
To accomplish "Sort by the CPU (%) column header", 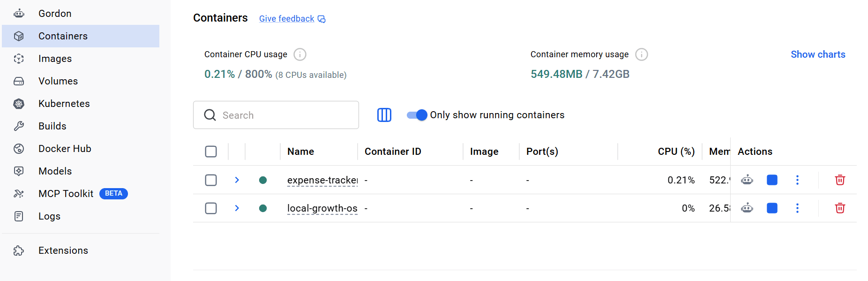I will 676,152.
